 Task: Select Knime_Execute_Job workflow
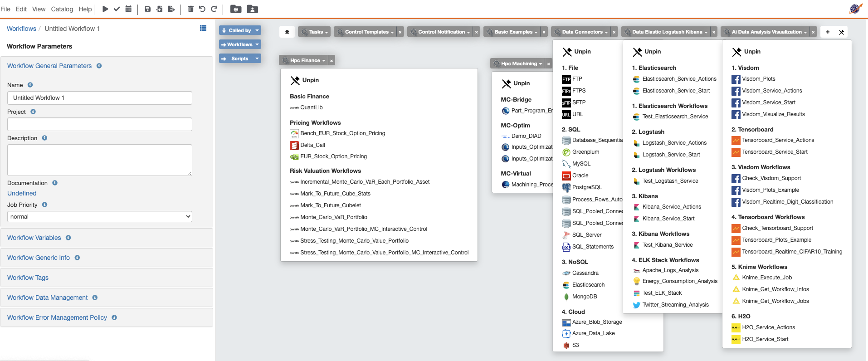tap(762, 278)
